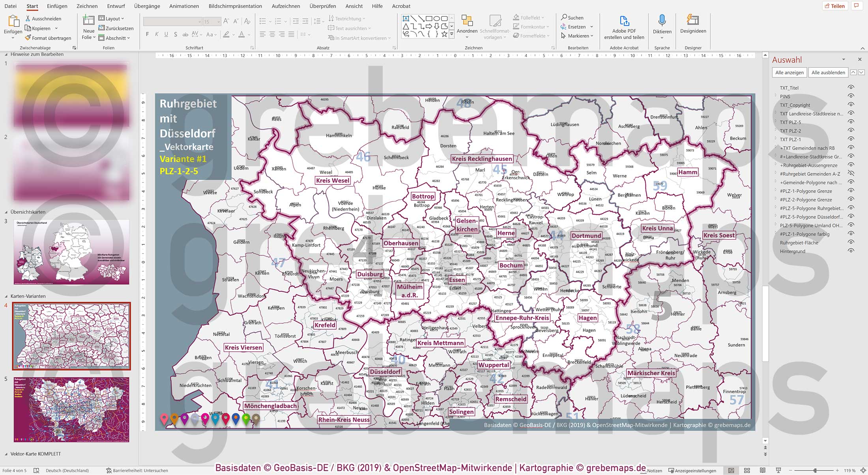The image size is (868, 475).
Task: Click the 119 % zoom level
Action: coord(850,471)
